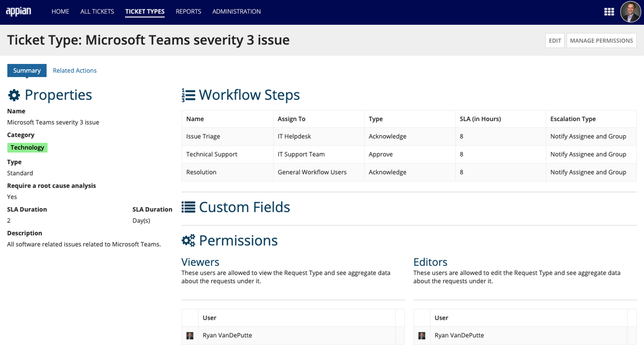The height and width of the screenshot is (347, 644).
Task: Switch to the Related Actions tab
Action: (74, 70)
